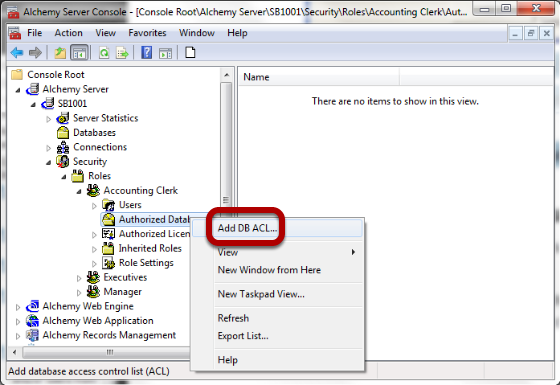
Task: Choose Help in context menu
Action: pyautogui.click(x=278, y=360)
